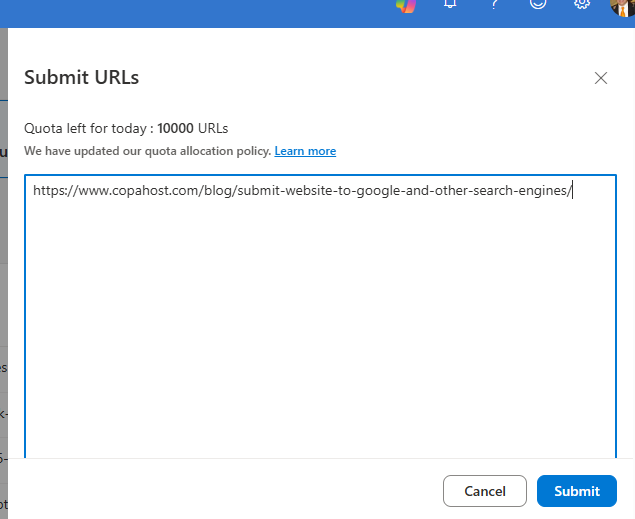Open the feedback smiley icon
The width and height of the screenshot is (635, 519).
[538, 4]
